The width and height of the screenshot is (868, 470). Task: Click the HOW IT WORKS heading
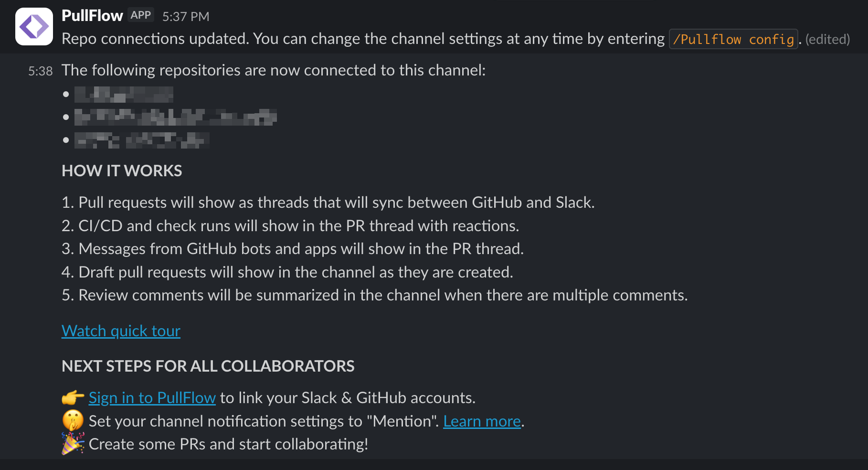click(122, 171)
